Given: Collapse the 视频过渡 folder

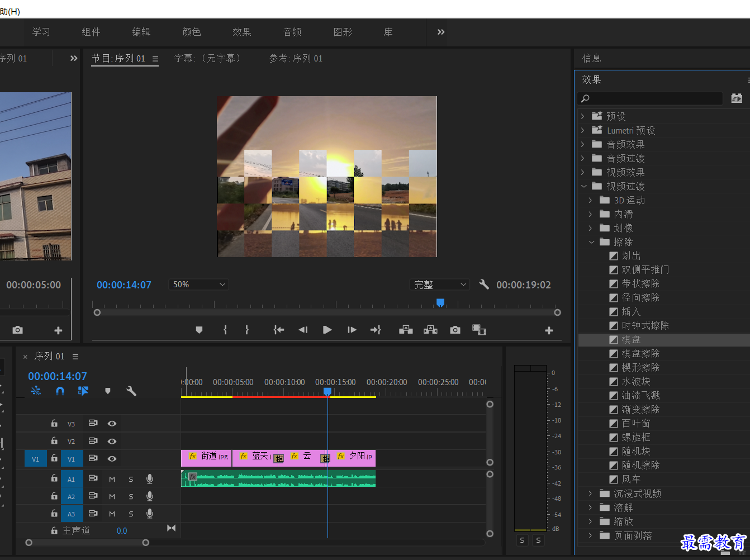Looking at the screenshot, I should [583, 186].
